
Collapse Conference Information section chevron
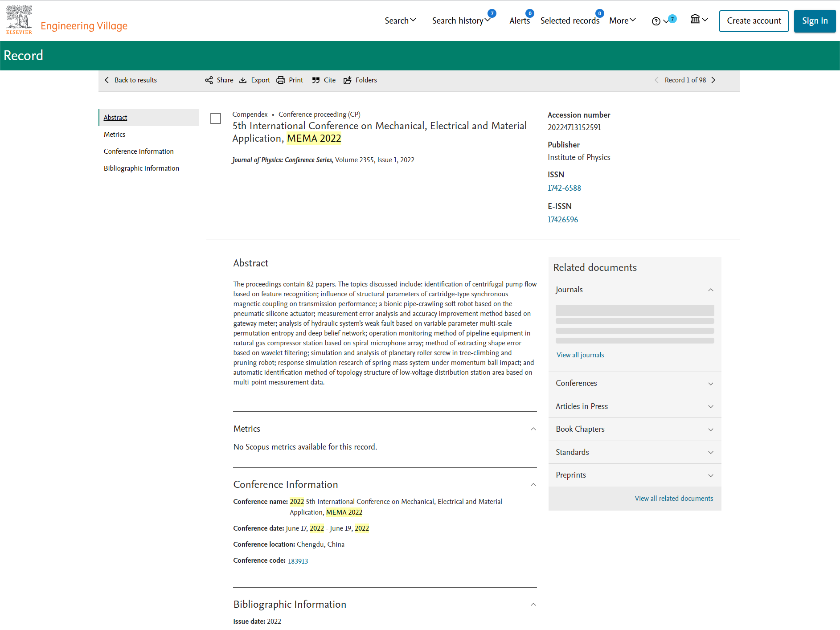(533, 485)
